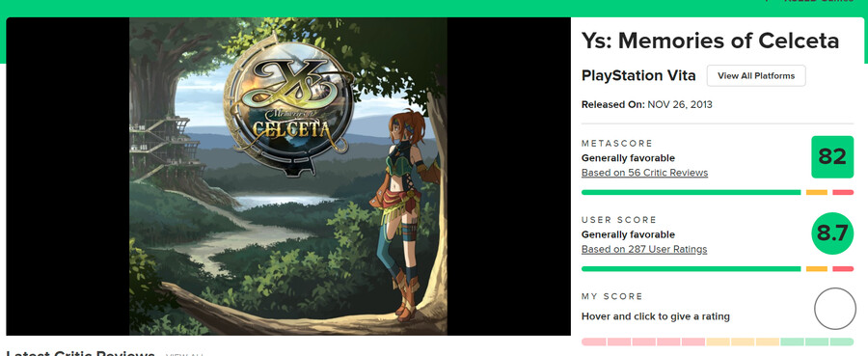Pick the first green segment for score 8

792,342
